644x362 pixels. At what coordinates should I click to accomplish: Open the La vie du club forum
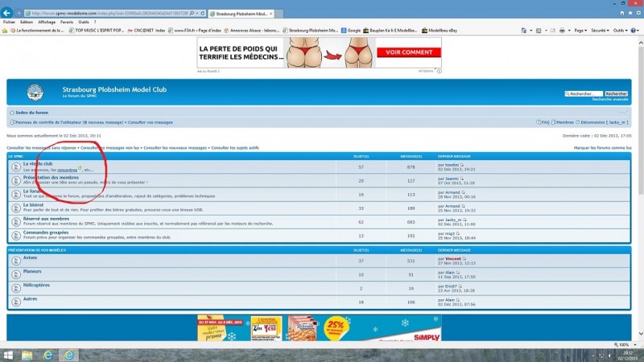(x=38, y=163)
